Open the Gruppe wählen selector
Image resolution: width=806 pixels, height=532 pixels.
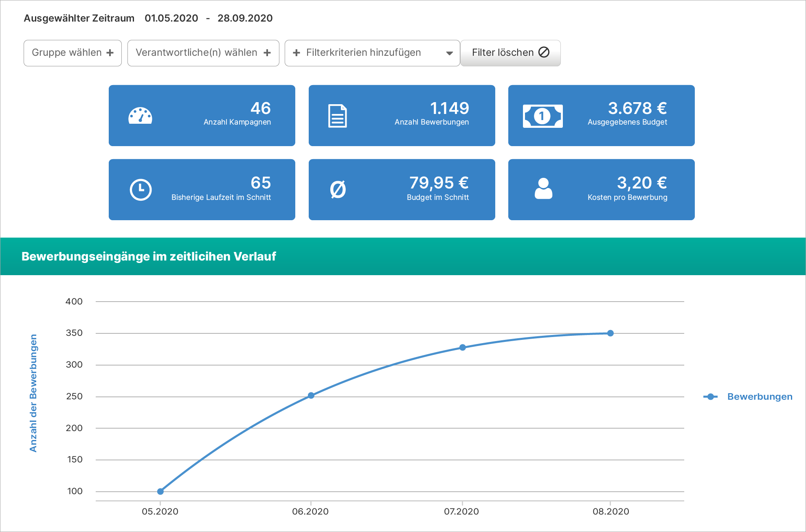tap(72, 53)
